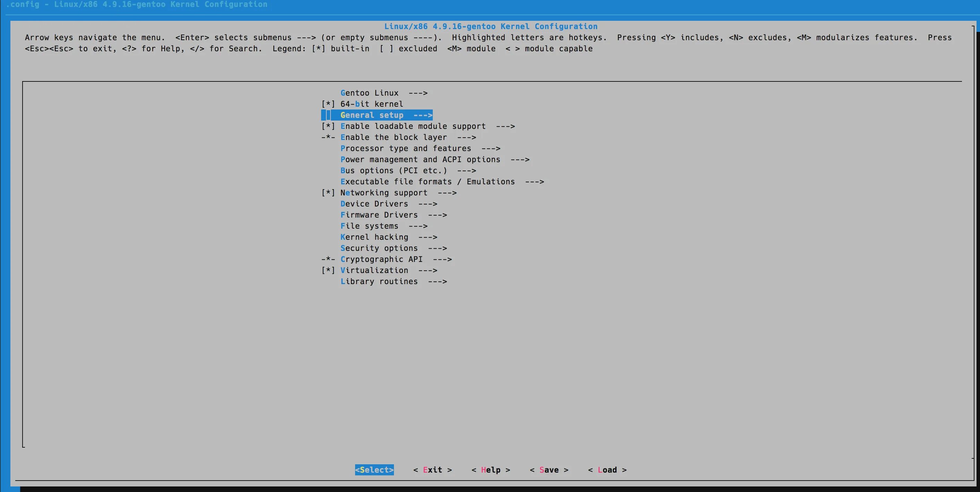Click the Select button at bottom
Screen dimensions: 980x492
click(x=373, y=469)
